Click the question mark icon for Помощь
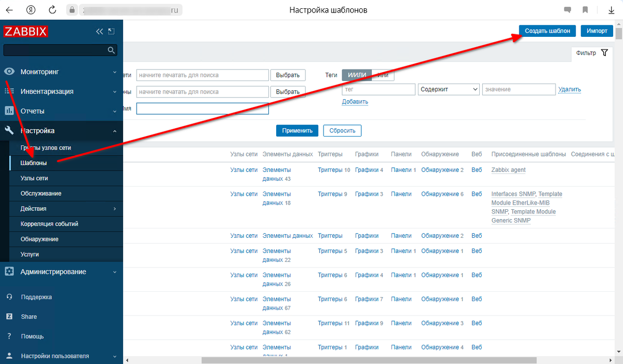Image resolution: width=623 pixels, height=364 pixels. coord(9,336)
